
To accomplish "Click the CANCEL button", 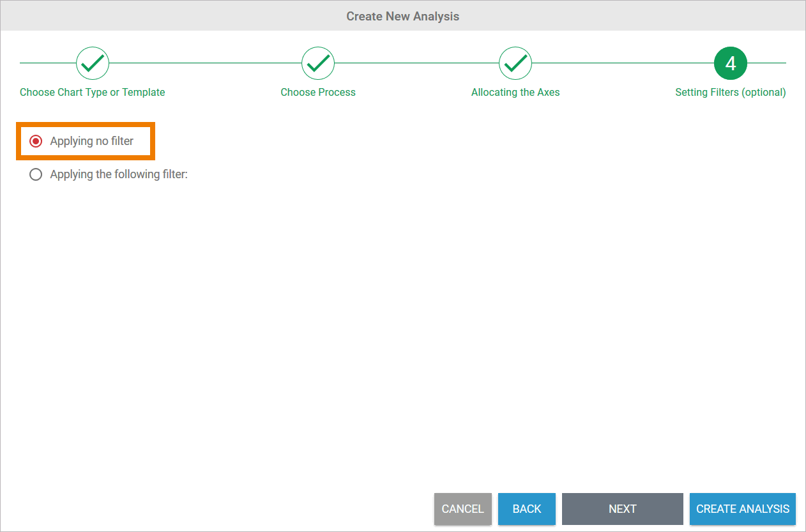I will [463, 509].
